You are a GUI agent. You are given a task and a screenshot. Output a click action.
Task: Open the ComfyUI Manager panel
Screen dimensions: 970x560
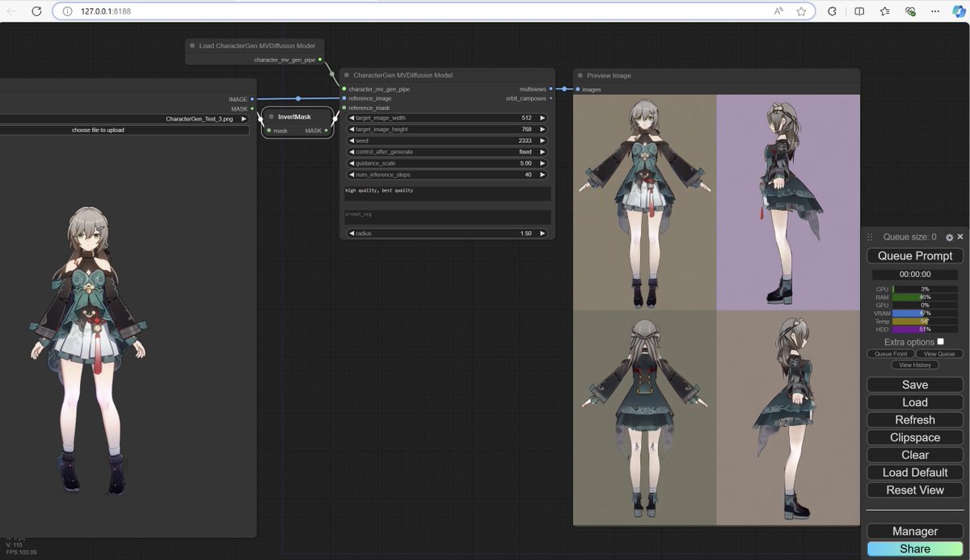[x=914, y=531]
